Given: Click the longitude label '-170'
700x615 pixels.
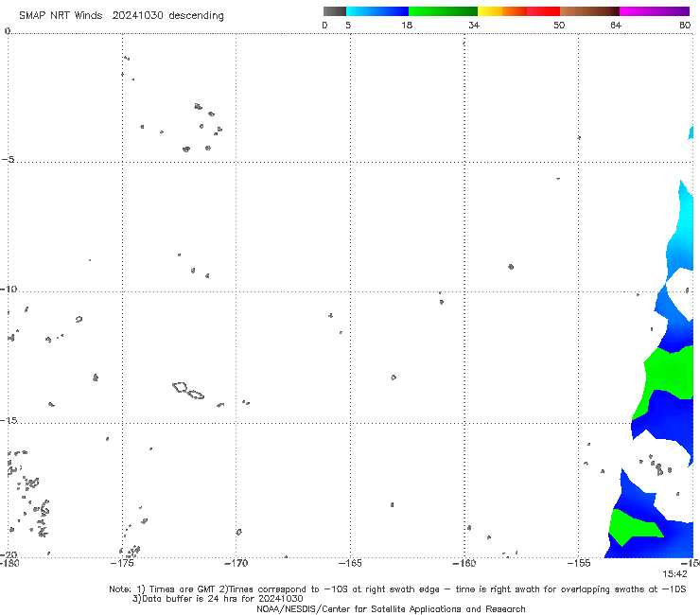Looking at the screenshot, I should tap(236, 563).
